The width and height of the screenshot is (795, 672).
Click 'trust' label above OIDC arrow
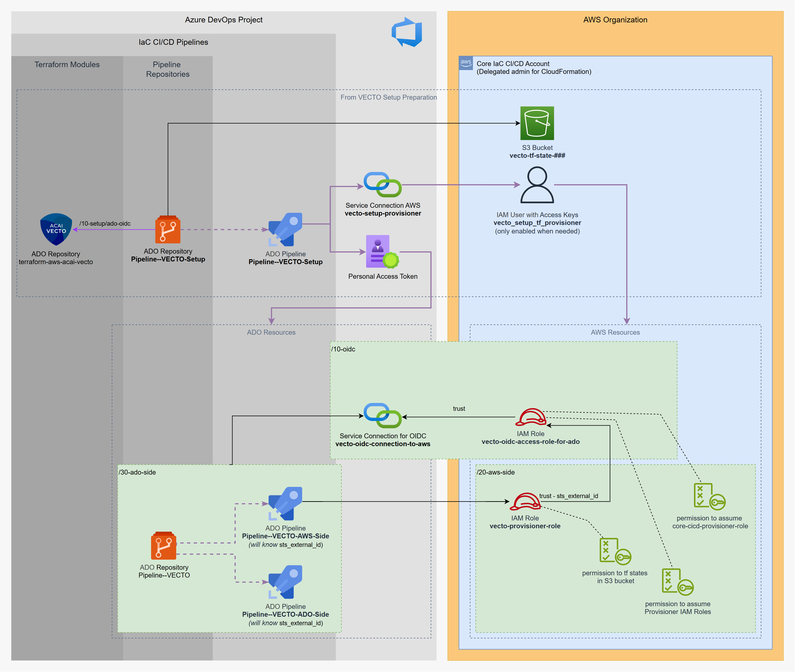coord(459,409)
